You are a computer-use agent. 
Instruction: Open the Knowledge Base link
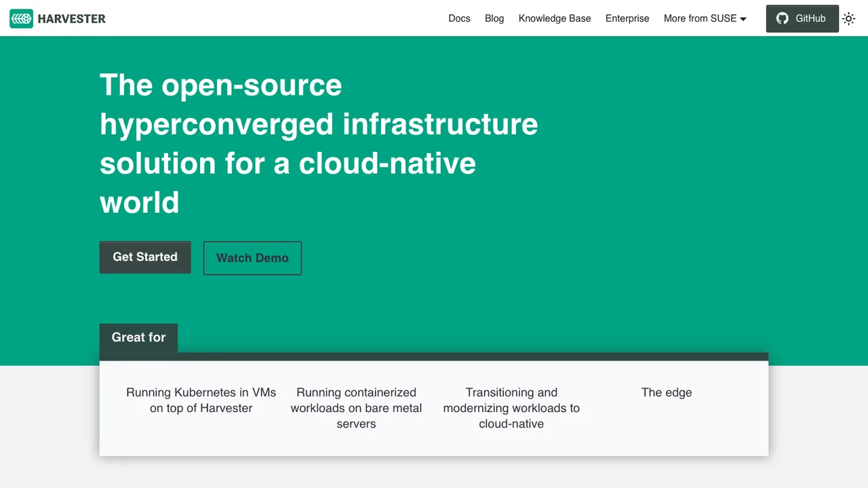coord(555,18)
